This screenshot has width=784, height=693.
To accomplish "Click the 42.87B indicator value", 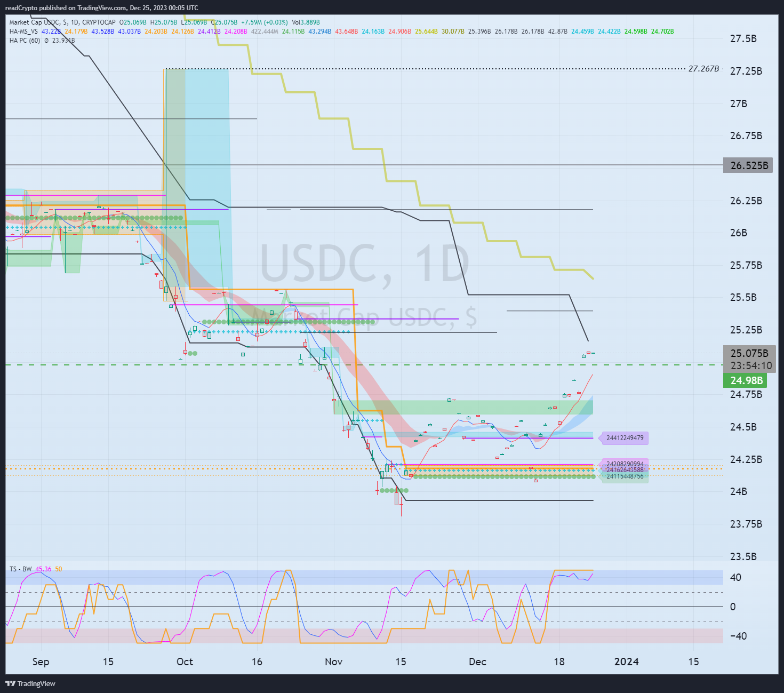I will click(558, 31).
